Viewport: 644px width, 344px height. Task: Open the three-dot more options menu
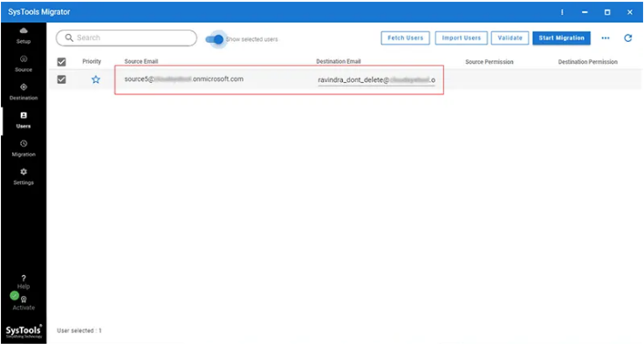tap(606, 38)
